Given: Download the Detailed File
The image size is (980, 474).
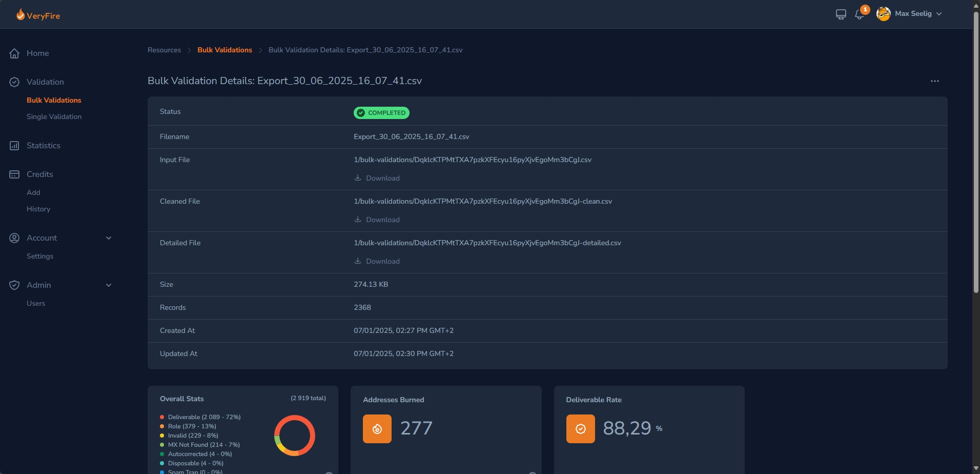Looking at the screenshot, I should click(377, 261).
